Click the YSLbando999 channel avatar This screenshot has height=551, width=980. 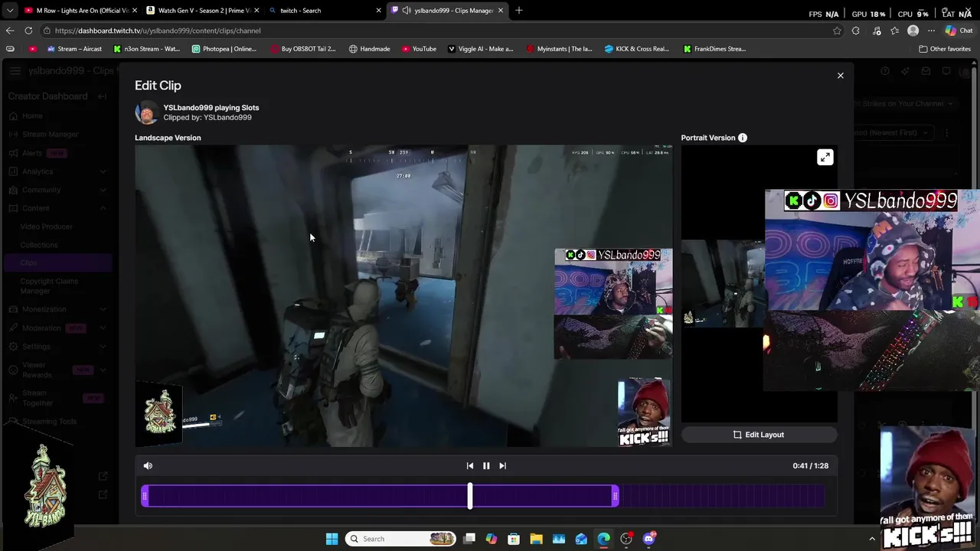coord(146,112)
